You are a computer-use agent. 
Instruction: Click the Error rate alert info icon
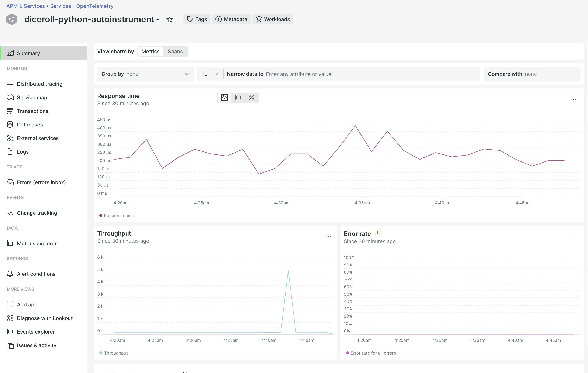click(377, 232)
